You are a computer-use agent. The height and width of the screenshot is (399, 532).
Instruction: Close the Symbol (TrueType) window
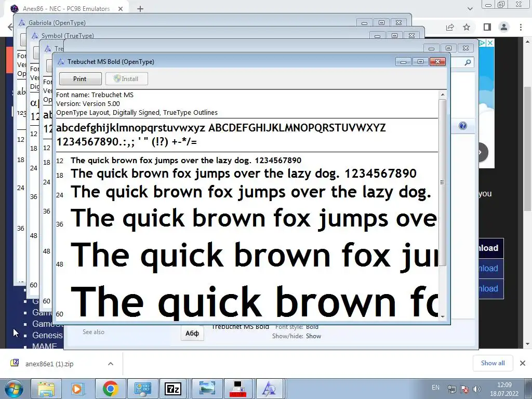pyautogui.click(x=412, y=36)
